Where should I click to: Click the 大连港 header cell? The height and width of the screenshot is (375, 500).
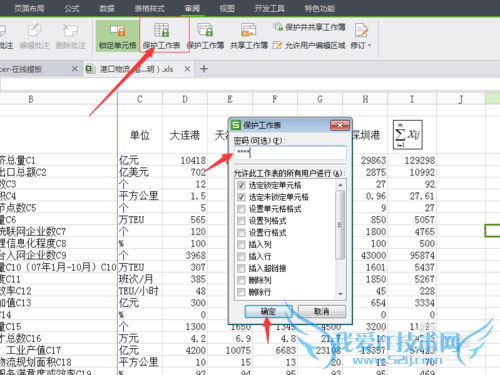pos(185,135)
